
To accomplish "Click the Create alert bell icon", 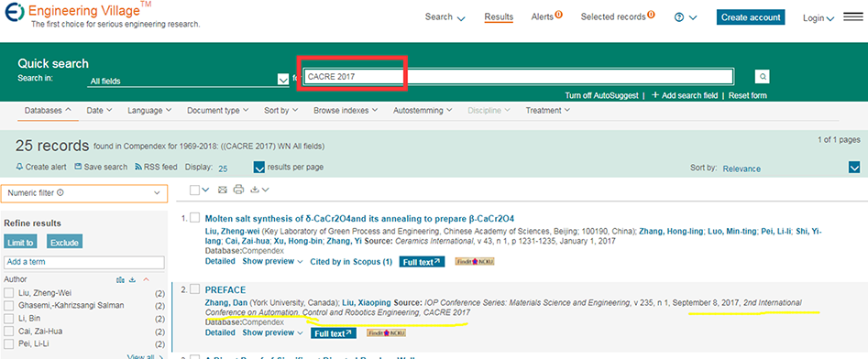I will pos(20,167).
